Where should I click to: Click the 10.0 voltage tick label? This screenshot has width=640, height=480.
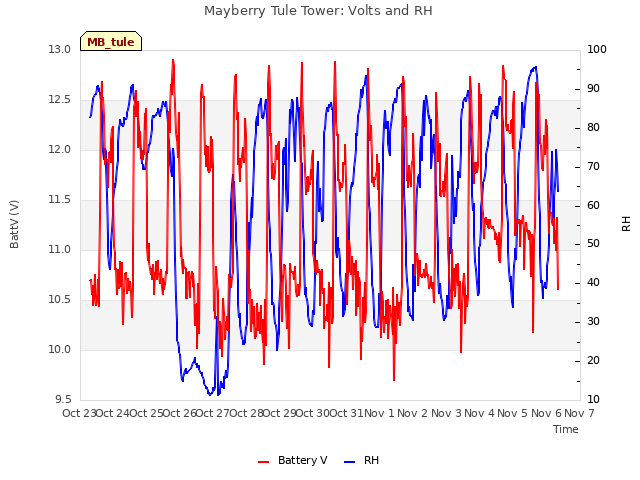[x=59, y=349]
